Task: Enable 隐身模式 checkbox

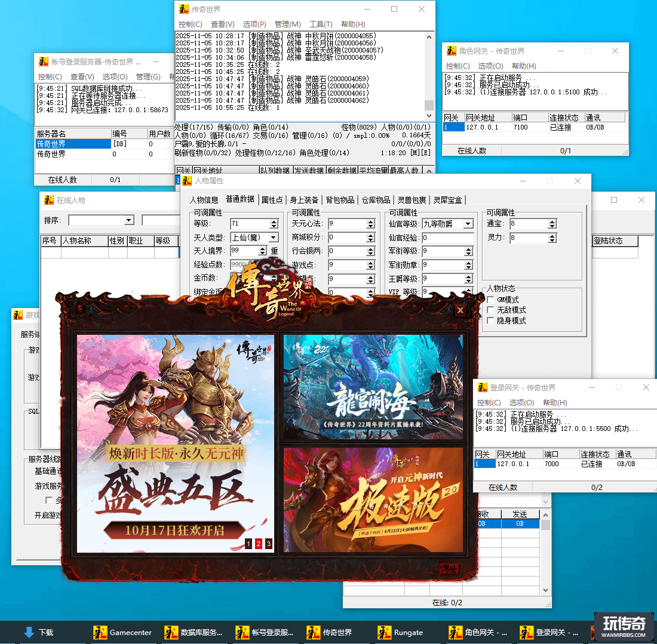Action: point(490,321)
